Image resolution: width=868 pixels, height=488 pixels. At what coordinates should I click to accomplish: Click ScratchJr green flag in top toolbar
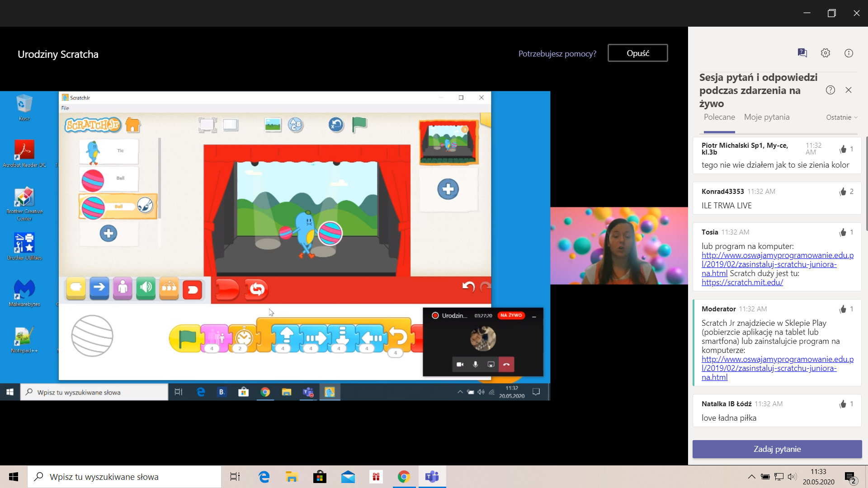coord(359,124)
